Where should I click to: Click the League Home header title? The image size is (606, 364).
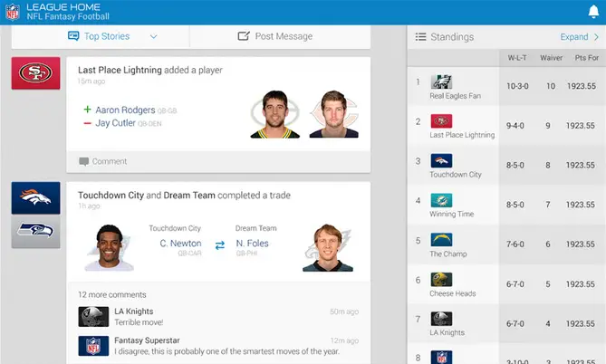(x=63, y=7)
